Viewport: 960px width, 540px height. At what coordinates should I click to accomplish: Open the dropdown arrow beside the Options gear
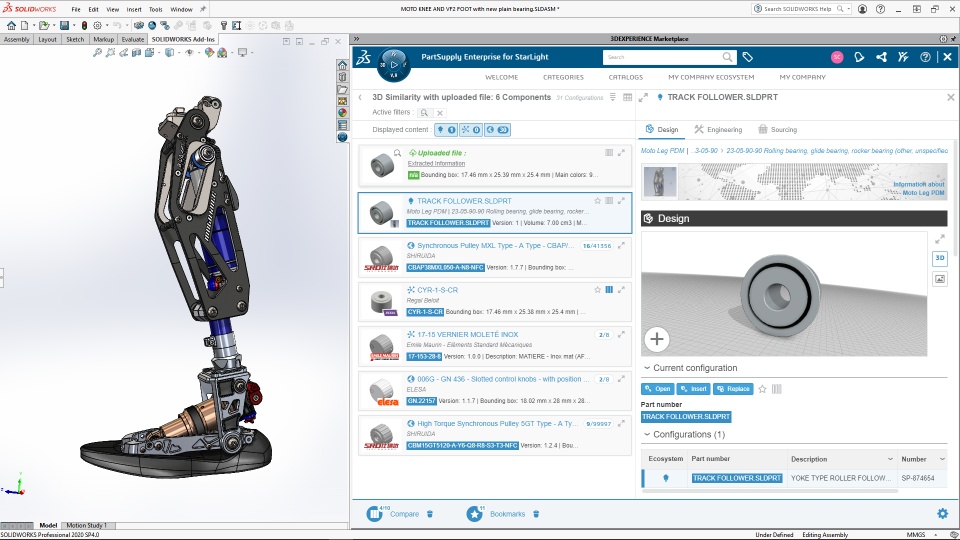[x=107, y=25]
